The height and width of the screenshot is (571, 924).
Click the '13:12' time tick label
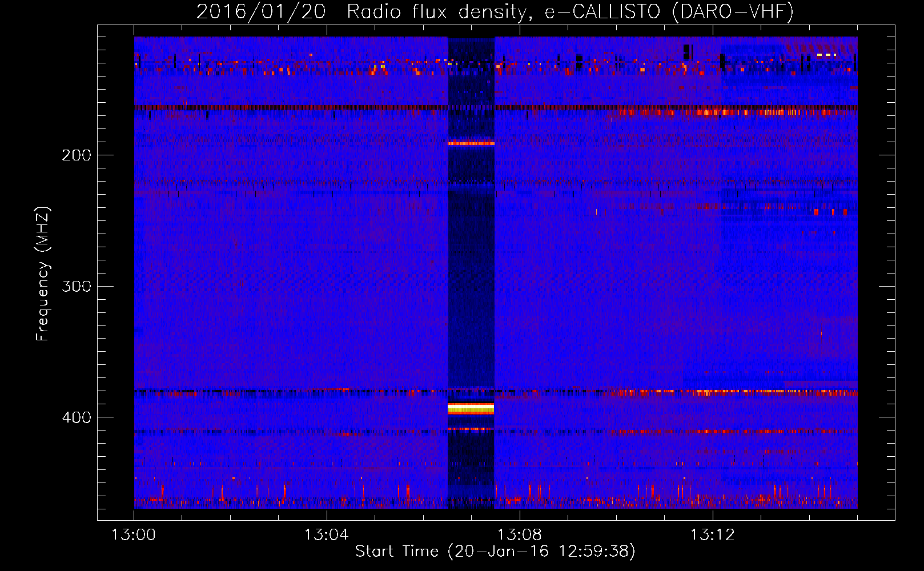(x=712, y=535)
